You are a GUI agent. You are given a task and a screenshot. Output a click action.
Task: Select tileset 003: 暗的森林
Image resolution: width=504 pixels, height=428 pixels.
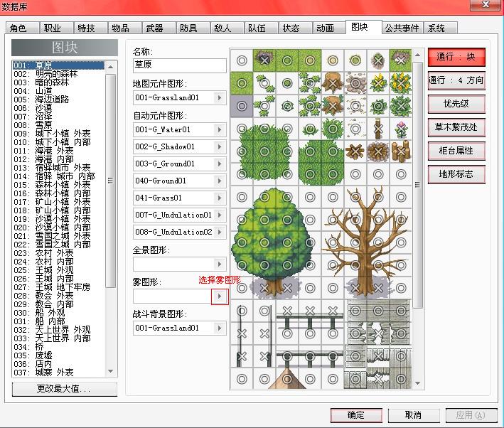pyautogui.click(x=58, y=82)
